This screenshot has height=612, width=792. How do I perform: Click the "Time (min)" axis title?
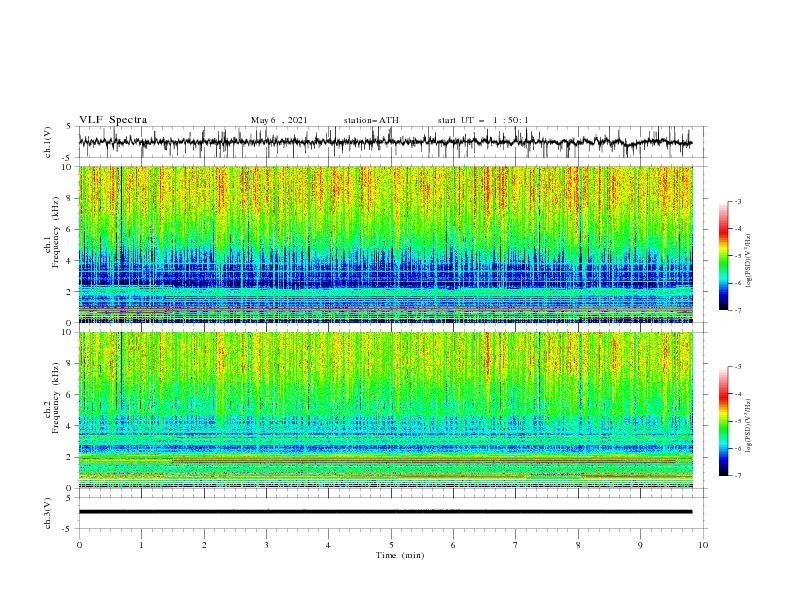(400, 555)
